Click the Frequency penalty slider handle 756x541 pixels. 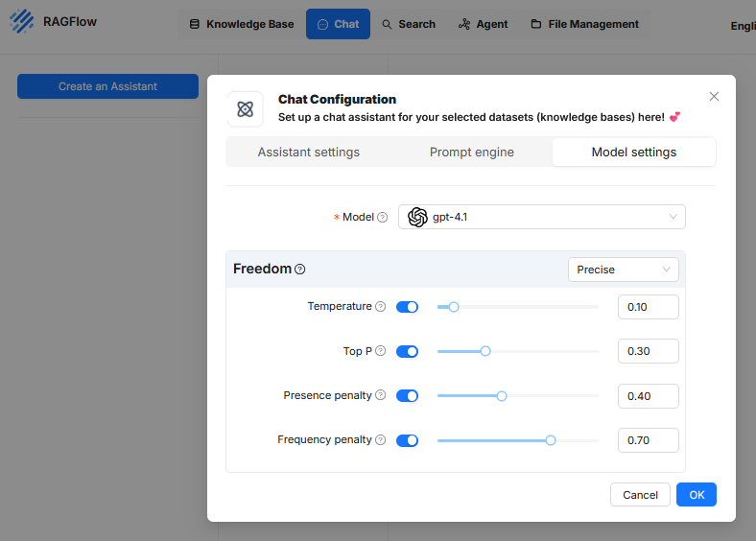tap(551, 440)
